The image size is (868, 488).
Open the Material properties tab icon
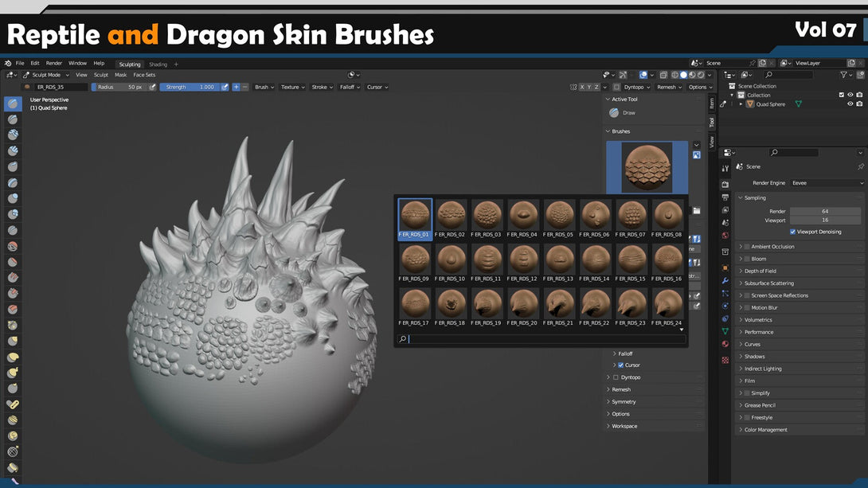click(x=725, y=344)
